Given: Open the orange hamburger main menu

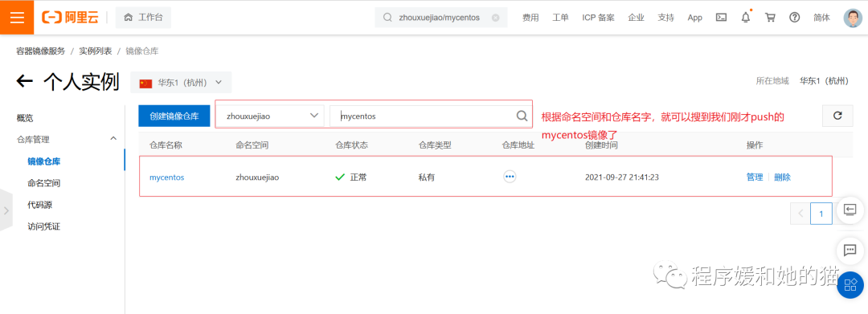Looking at the screenshot, I should click(x=17, y=17).
